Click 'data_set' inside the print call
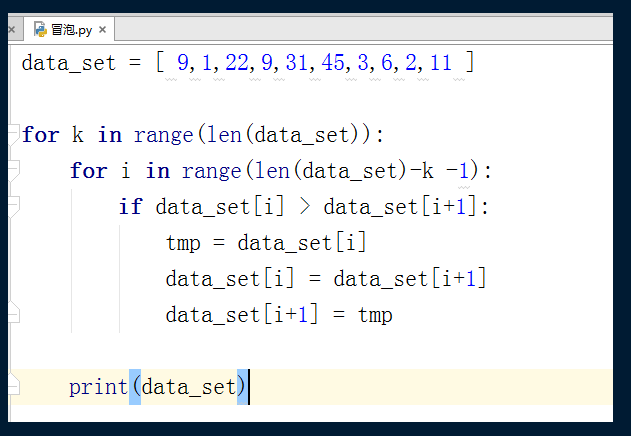This screenshot has width=631, height=436. click(x=189, y=387)
